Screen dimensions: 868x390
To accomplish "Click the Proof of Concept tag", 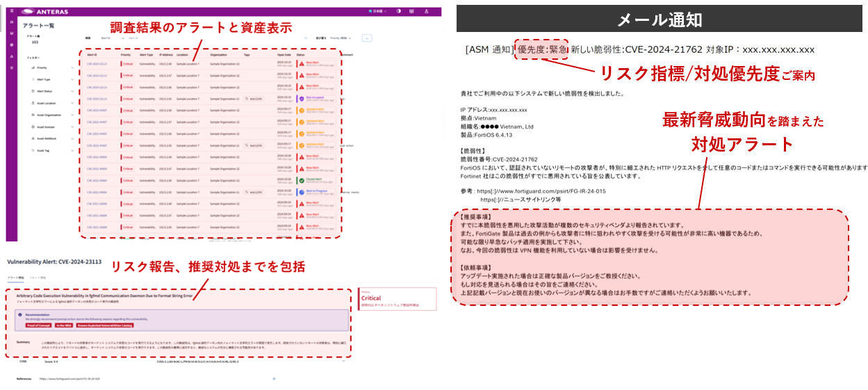I will point(39,325).
